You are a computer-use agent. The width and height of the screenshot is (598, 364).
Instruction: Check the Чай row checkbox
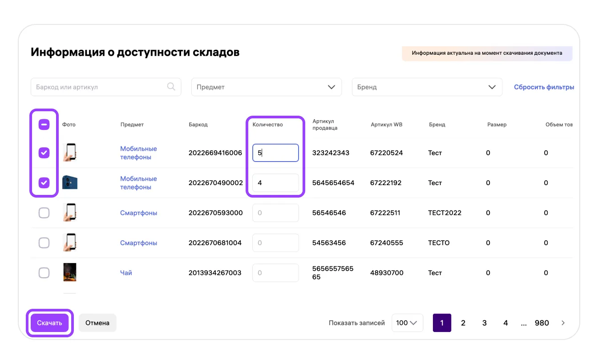pyautogui.click(x=44, y=273)
